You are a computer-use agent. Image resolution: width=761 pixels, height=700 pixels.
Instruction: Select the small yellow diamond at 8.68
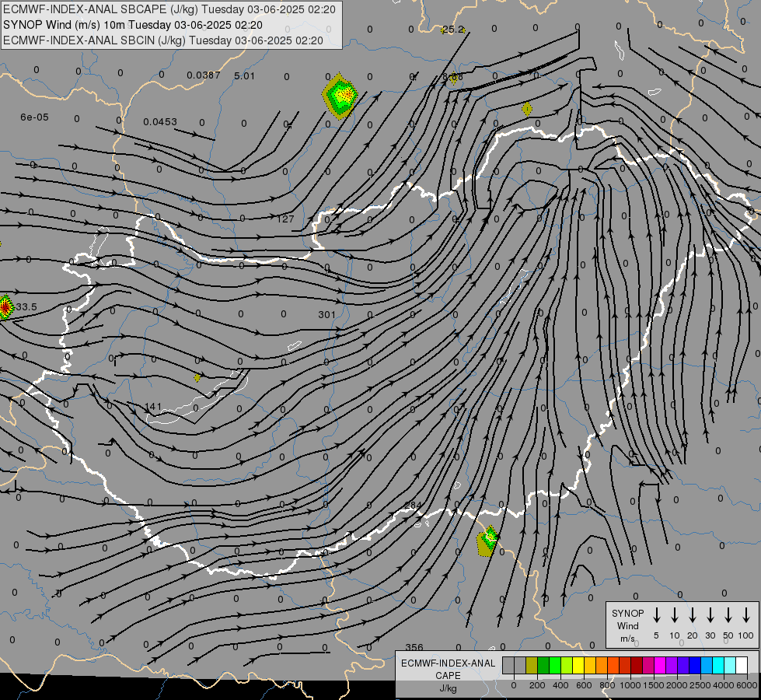[x=453, y=78]
